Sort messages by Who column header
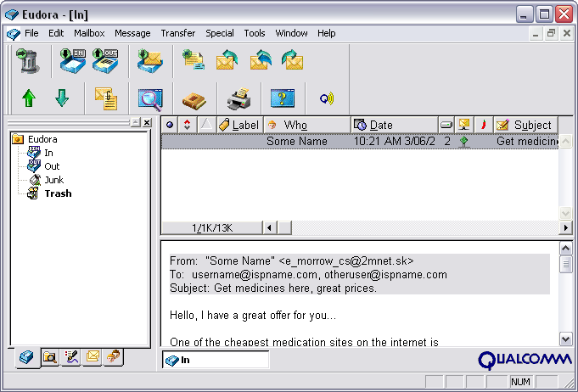This screenshot has height=392, width=578. point(295,125)
